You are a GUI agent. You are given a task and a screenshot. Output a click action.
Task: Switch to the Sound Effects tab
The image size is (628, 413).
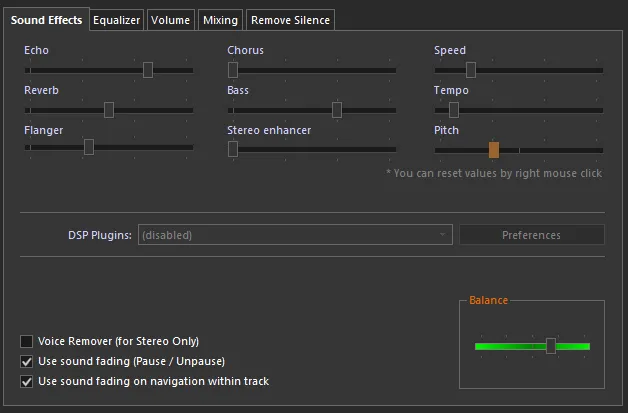pos(46,20)
